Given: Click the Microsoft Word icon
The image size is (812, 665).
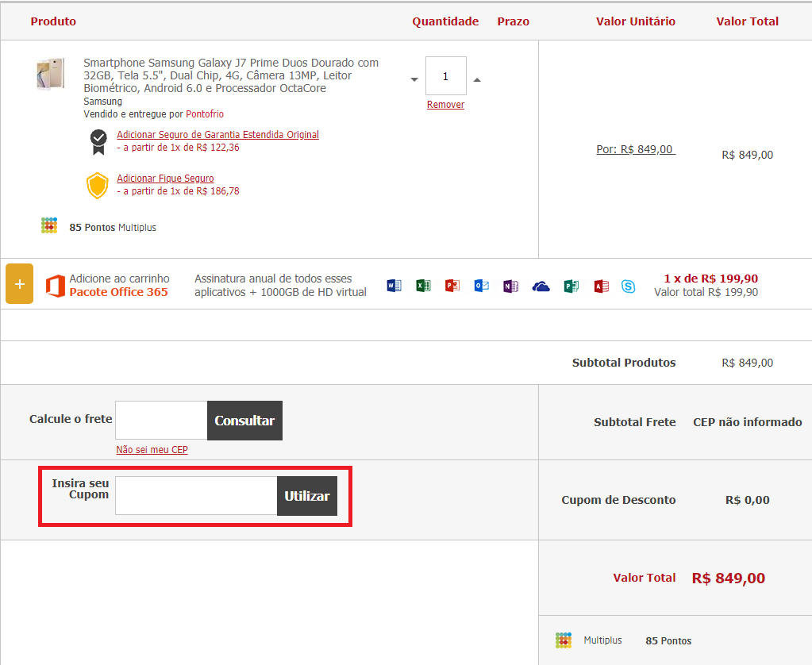Looking at the screenshot, I should pos(394,286).
